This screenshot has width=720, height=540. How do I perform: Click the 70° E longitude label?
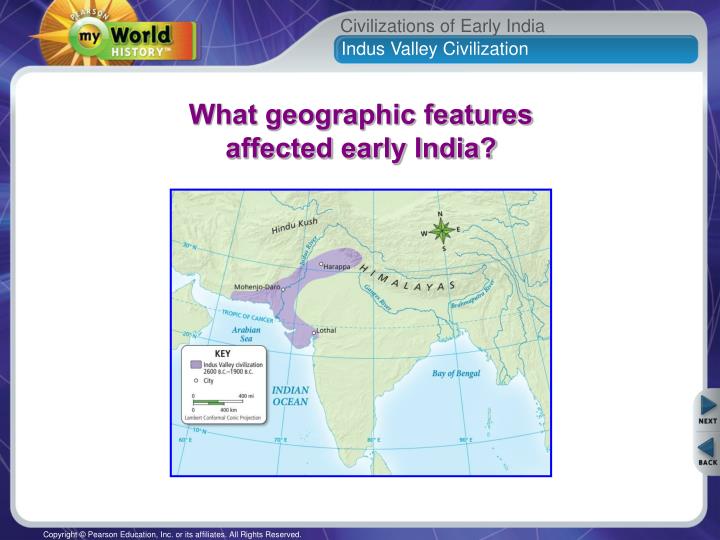tap(281, 440)
